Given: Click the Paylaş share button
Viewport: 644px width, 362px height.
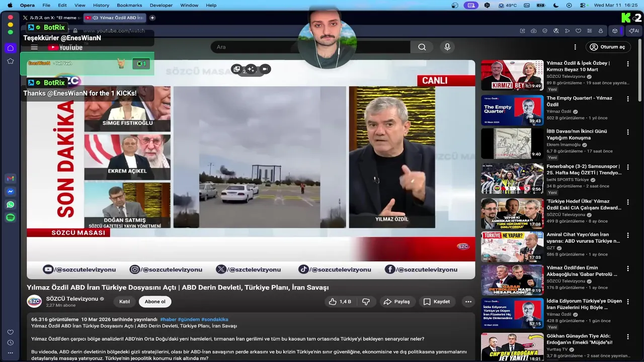Looking at the screenshot, I should [x=396, y=302].
